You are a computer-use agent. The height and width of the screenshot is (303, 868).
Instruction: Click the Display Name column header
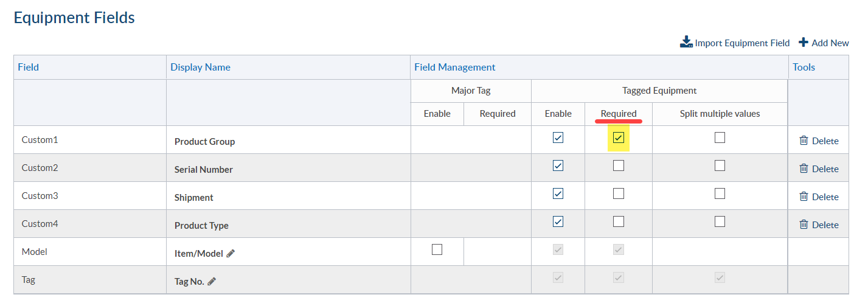200,67
